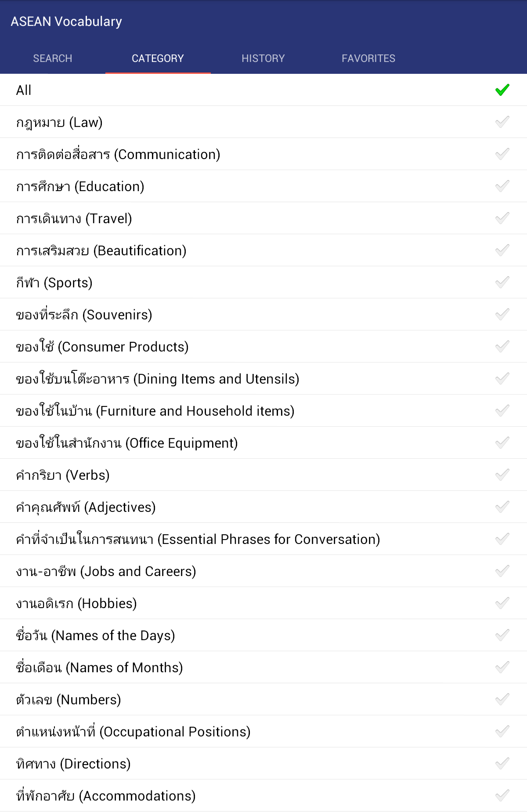Tap the Numbers row checkmark icon
The image size is (527, 812).
click(x=502, y=700)
